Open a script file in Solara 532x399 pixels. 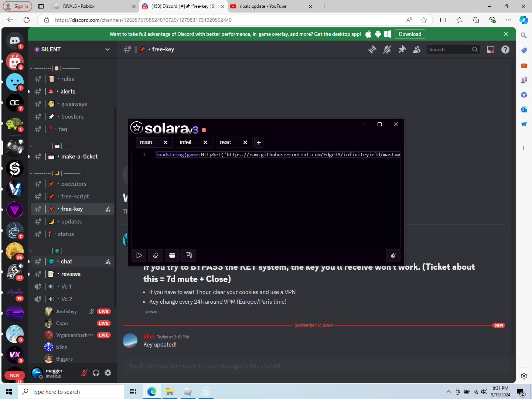(x=172, y=255)
